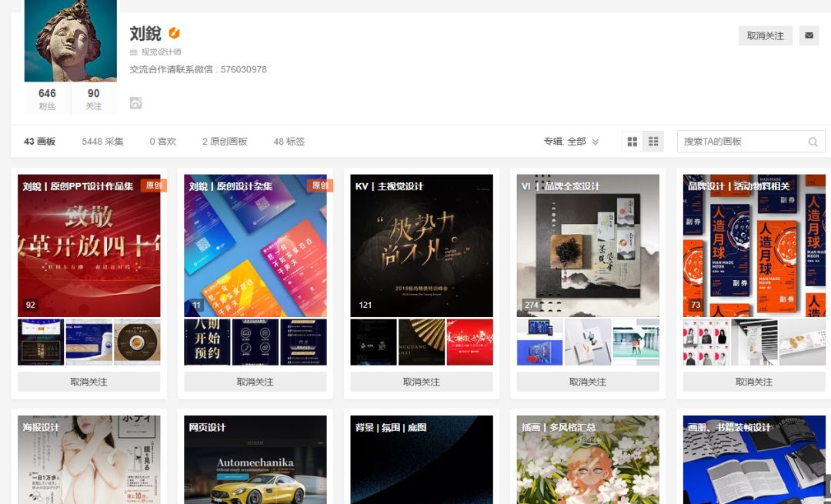Open the 品牌设计 活动物料相关 board cover

[754, 245]
